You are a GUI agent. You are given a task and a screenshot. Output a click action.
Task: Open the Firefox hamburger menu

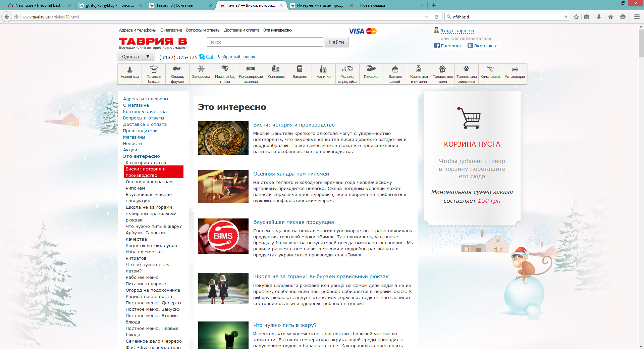[637, 17]
